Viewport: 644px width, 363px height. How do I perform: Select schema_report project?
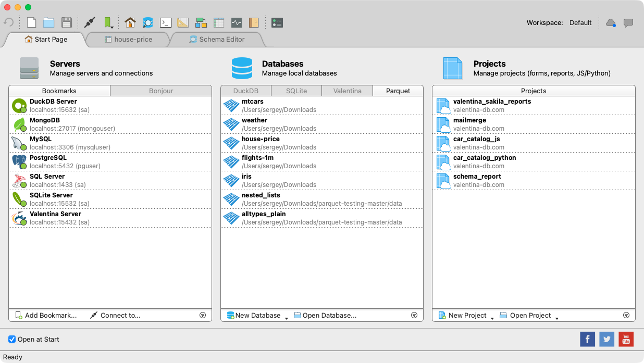coord(534,181)
